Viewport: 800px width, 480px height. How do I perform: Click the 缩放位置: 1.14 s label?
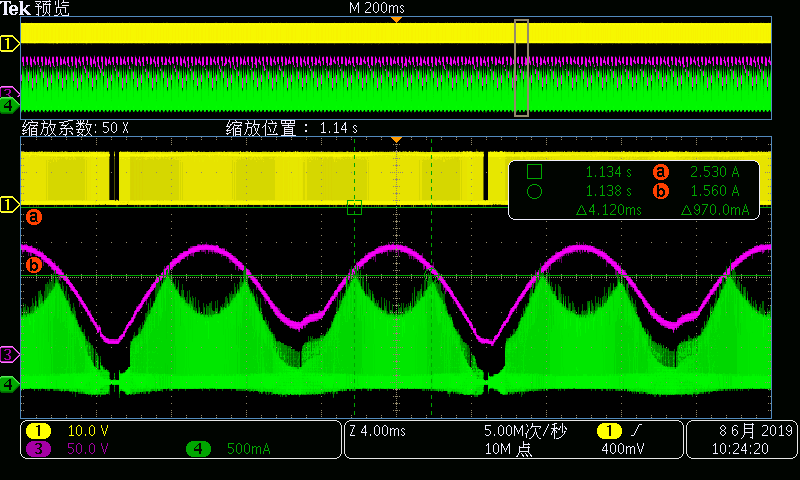pos(292,128)
